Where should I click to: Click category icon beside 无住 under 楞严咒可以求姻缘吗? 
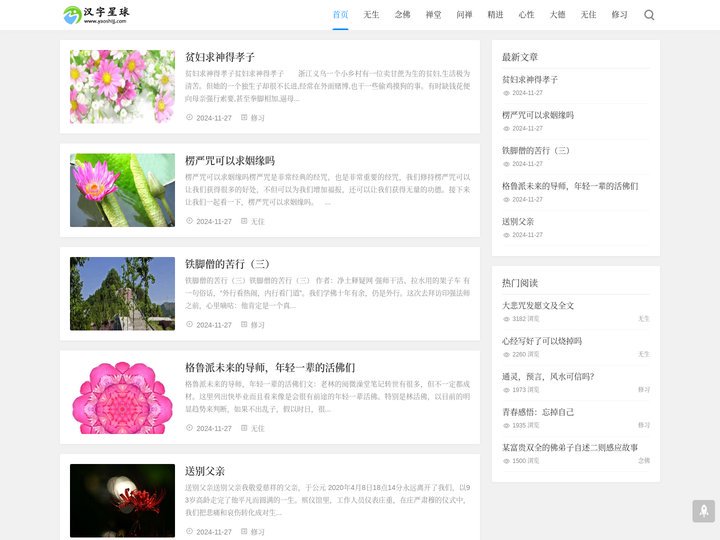[244, 221]
